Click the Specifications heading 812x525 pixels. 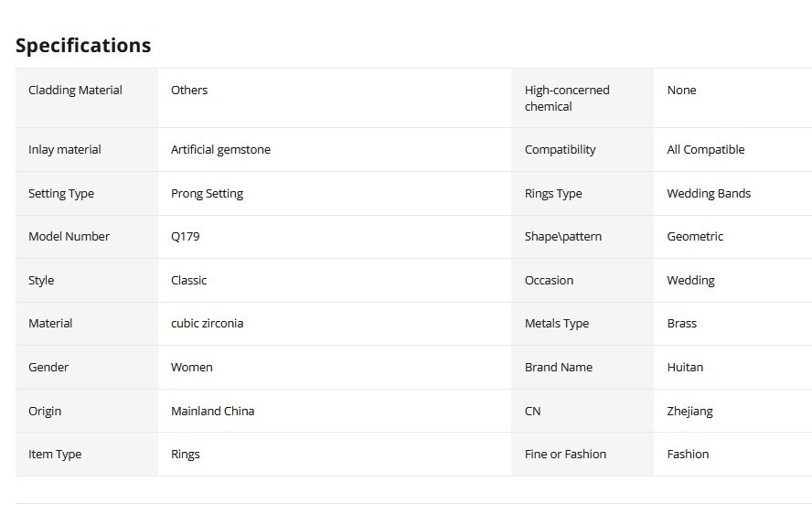83,46
